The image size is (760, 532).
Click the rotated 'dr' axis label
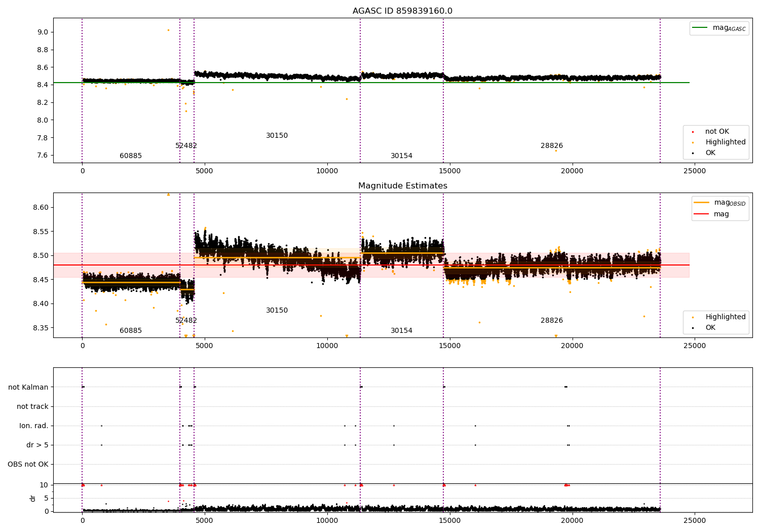pos(33,498)
